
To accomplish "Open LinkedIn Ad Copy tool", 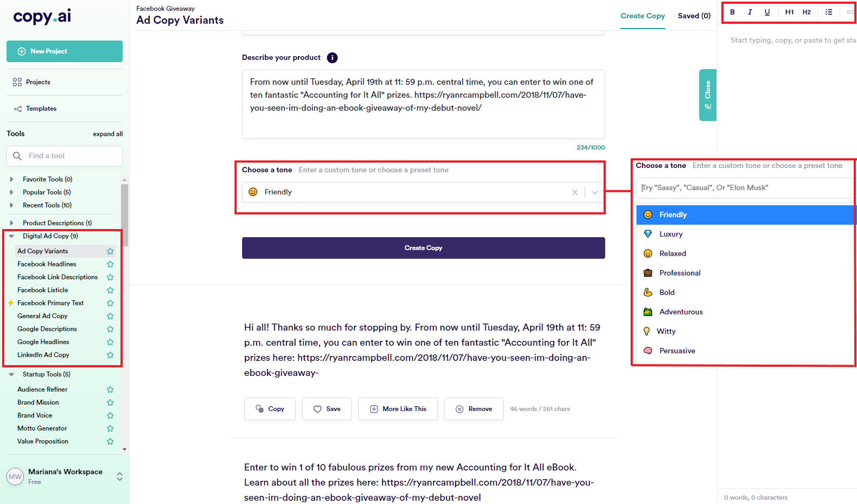I will [43, 355].
